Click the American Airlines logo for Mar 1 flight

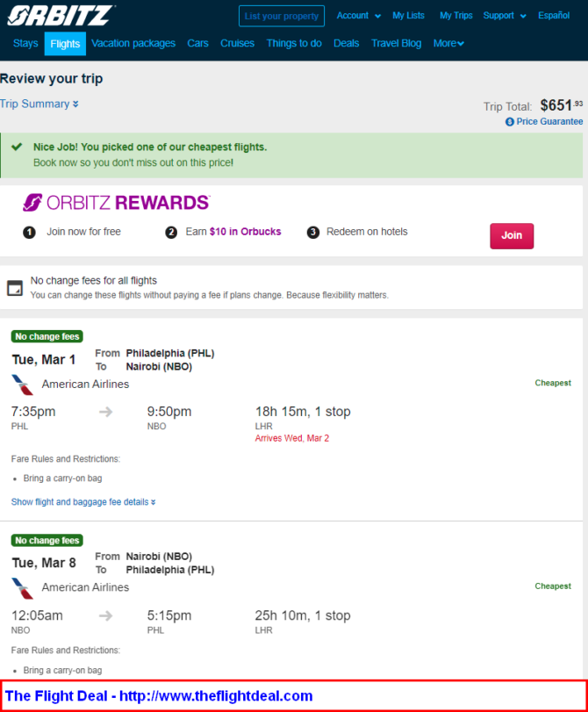(22, 385)
